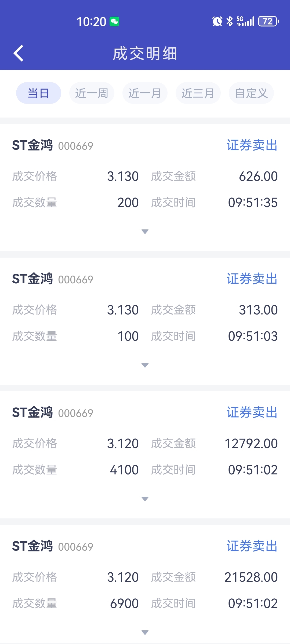290x644 pixels.
Task: Tap the battery level indicator
Action: tap(268, 21)
